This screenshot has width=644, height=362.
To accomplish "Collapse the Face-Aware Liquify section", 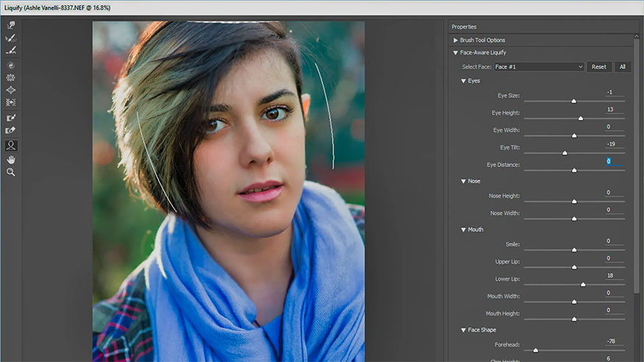I will point(456,53).
